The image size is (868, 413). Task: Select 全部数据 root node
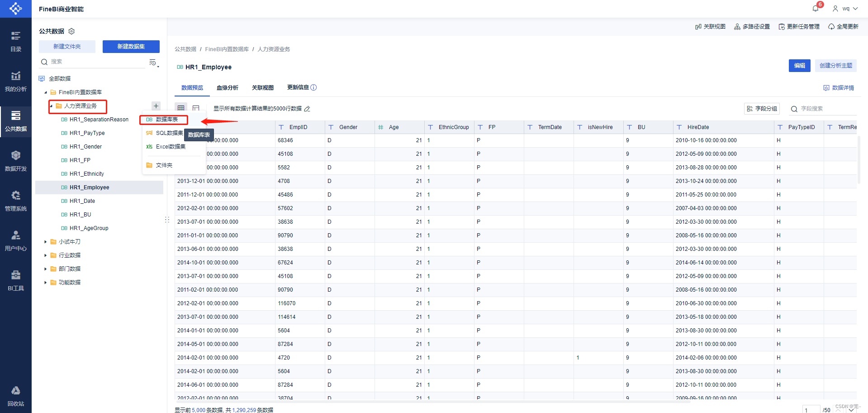(60, 79)
